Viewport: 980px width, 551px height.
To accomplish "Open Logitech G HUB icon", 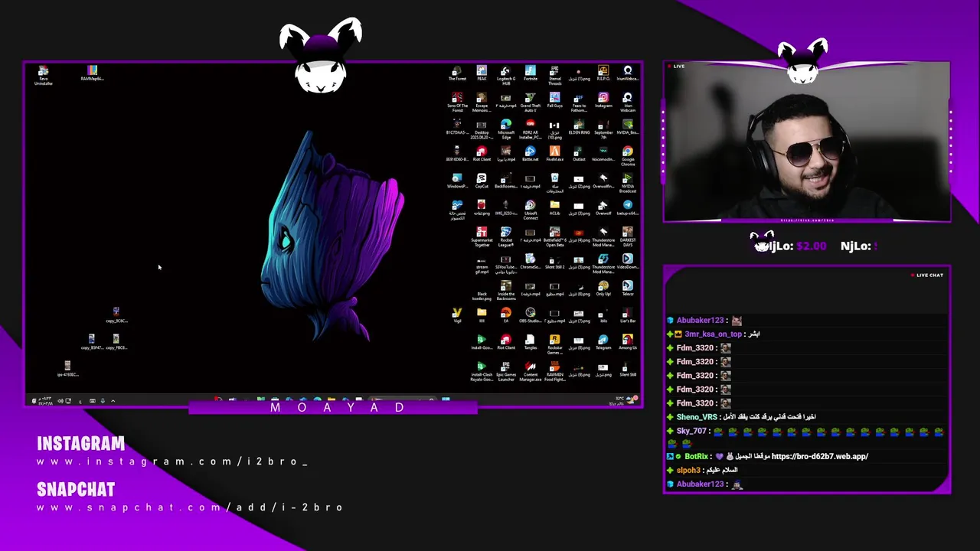I will [506, 75].
